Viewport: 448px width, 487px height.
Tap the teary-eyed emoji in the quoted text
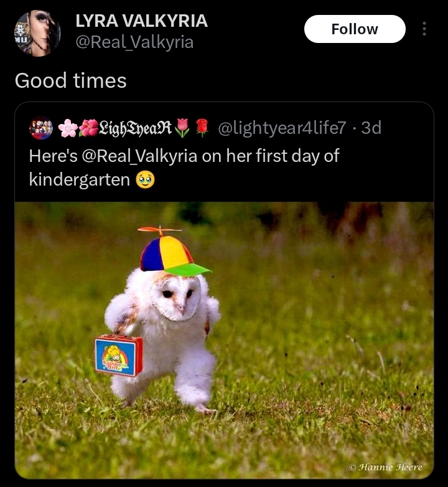click(x=145, y=180)
